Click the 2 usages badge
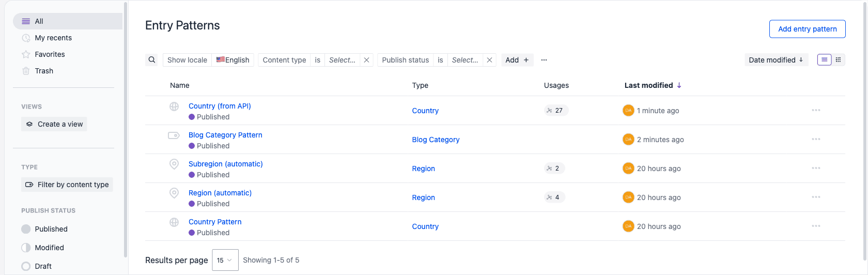Screen dimensions: 868x275 click(554, 168)
